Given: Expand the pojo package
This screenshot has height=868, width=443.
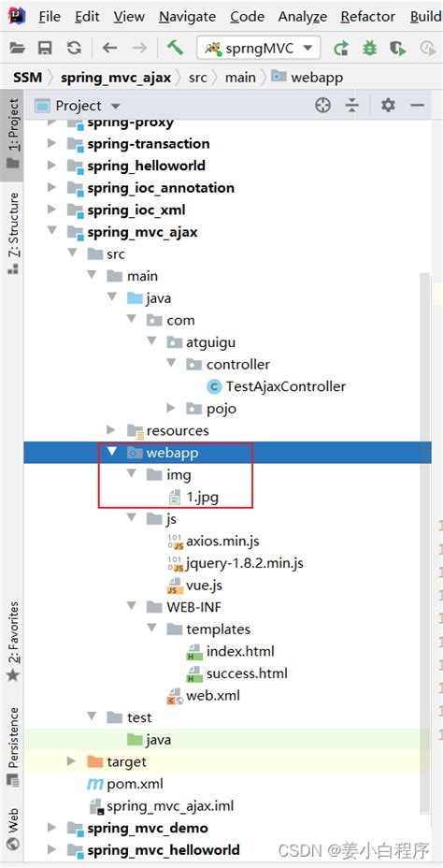Looking at the screenshot, I should click(171, 408).
